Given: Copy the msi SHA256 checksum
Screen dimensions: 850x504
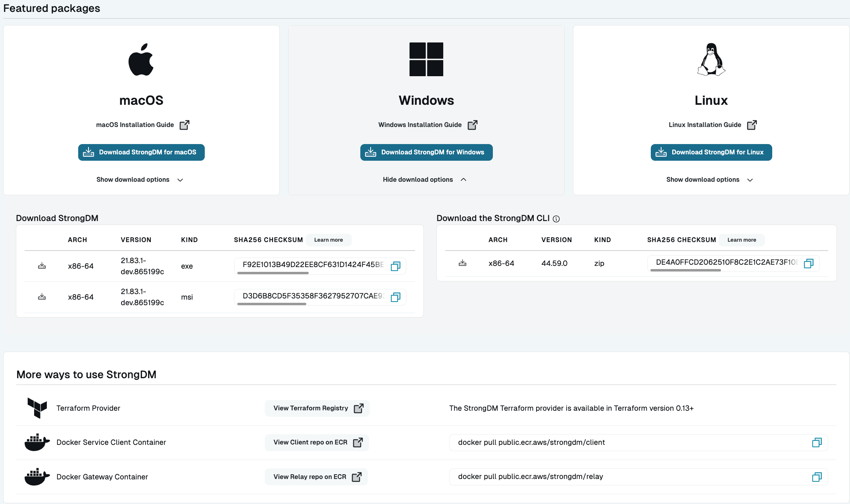Looking at the screenshot, I should point(396,297).
